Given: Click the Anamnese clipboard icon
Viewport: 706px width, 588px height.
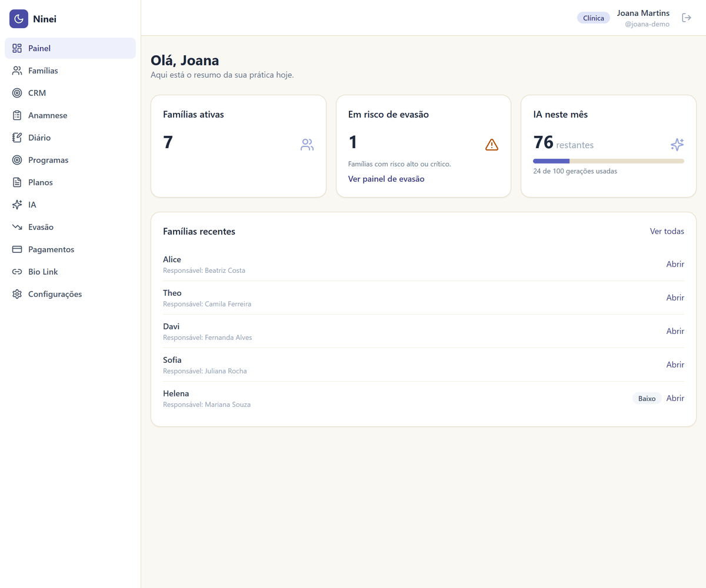Looking at the screenshot, I should 17,115.
